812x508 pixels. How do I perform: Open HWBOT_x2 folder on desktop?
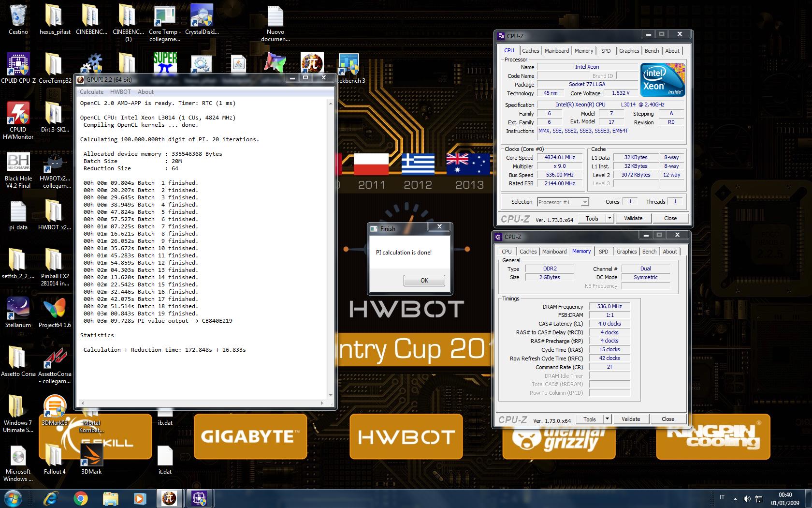(x=55, y=215)
